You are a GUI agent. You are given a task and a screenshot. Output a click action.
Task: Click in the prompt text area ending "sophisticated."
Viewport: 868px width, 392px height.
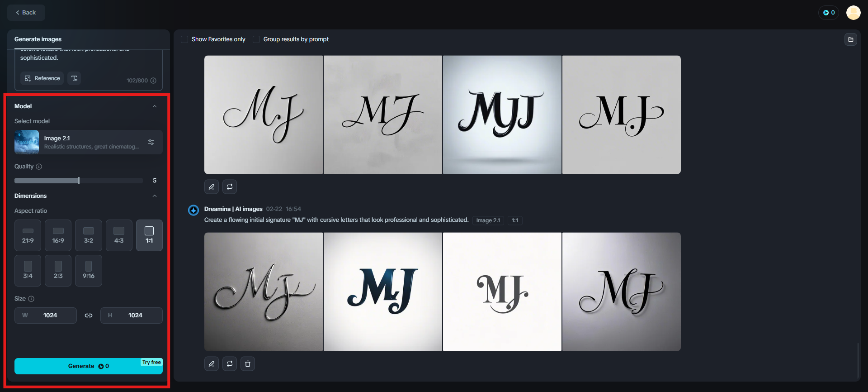click(x=89, y=58)
